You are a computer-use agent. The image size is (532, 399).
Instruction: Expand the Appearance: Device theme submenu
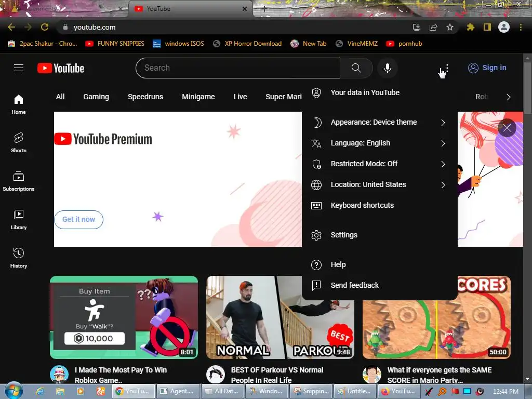(x=379, y=122)
